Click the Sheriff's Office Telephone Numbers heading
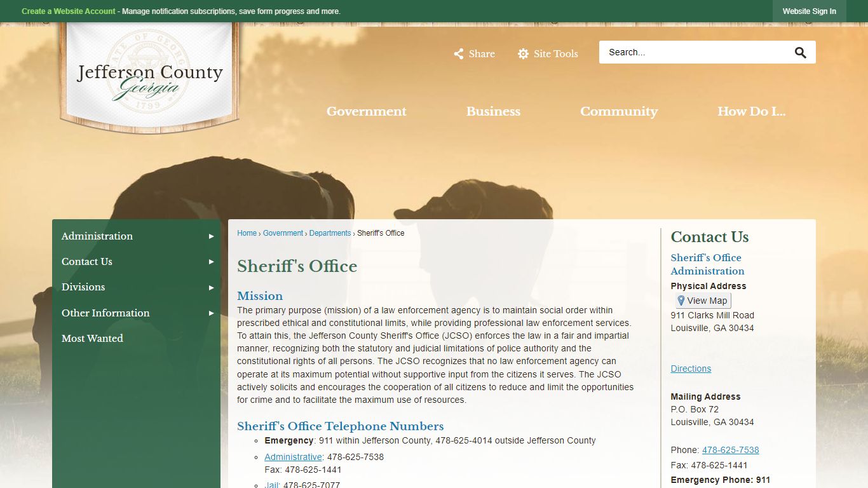The height and width of the screenshot is (488, 868). (x=341, y=426)
